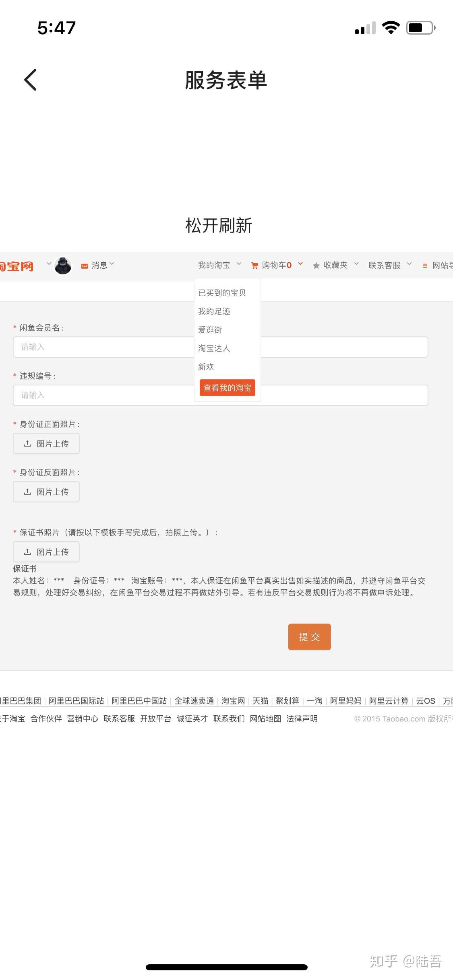Click the 查看我的淘宝 button
Viewport: 453px width, 980px height.
(228, 388)
